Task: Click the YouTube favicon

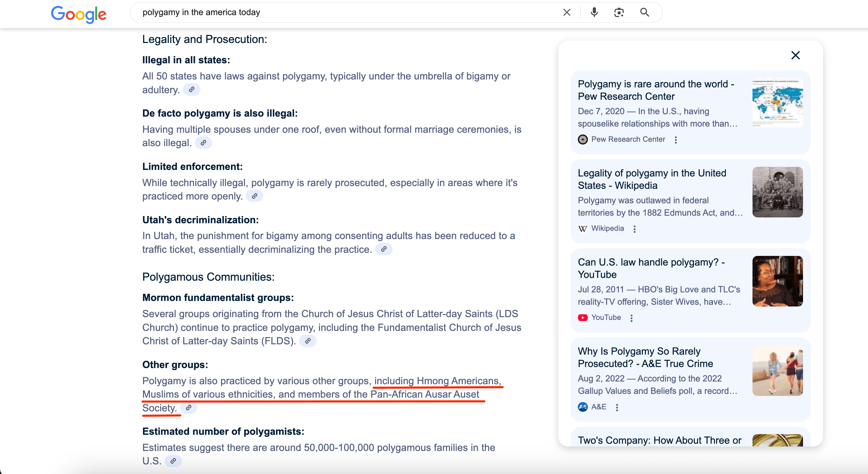Action: [583, 317]
